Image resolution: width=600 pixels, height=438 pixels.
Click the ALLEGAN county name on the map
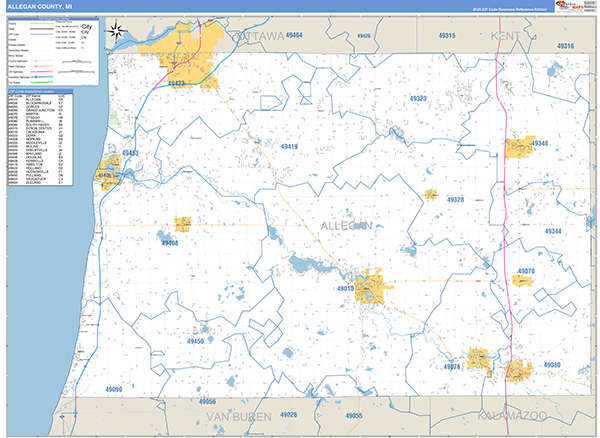coord(345,227)
